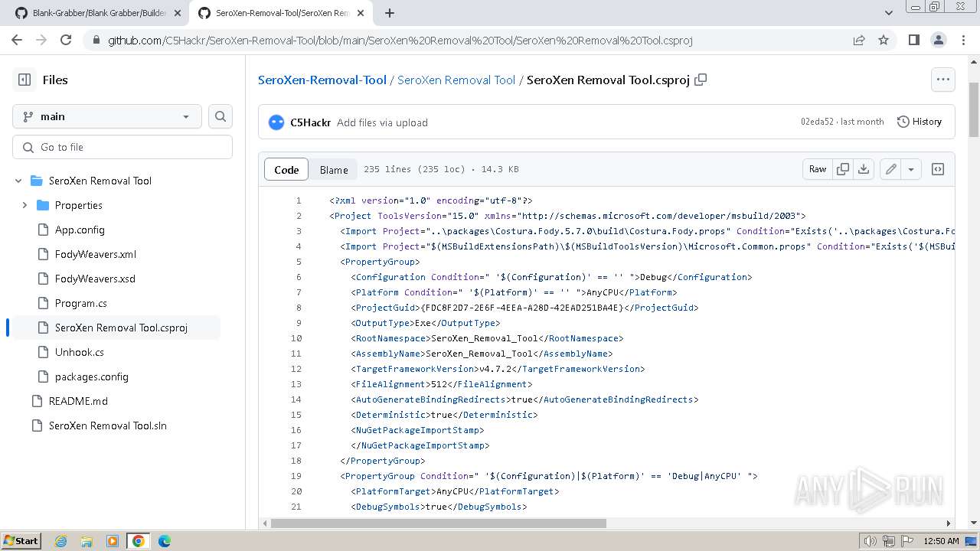Open Chrome taskbar icon
The height and width of the screenshot is (551, 980).
click(138, 541)
